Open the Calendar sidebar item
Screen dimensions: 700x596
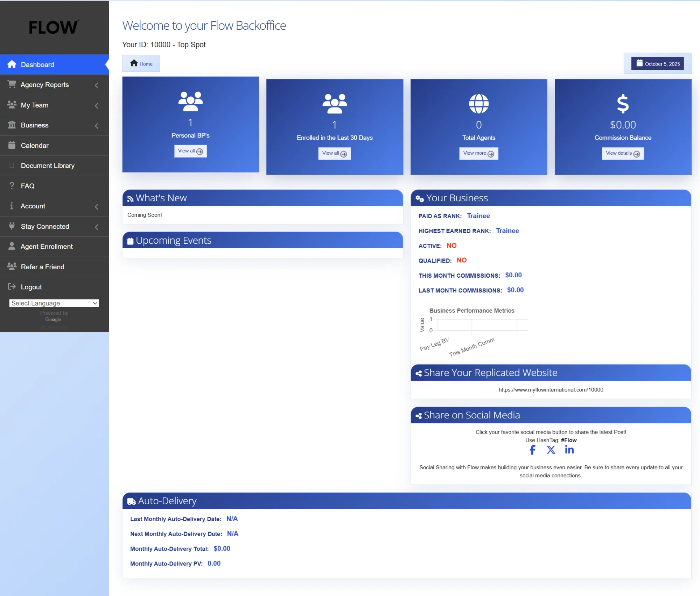click(35, 146)
